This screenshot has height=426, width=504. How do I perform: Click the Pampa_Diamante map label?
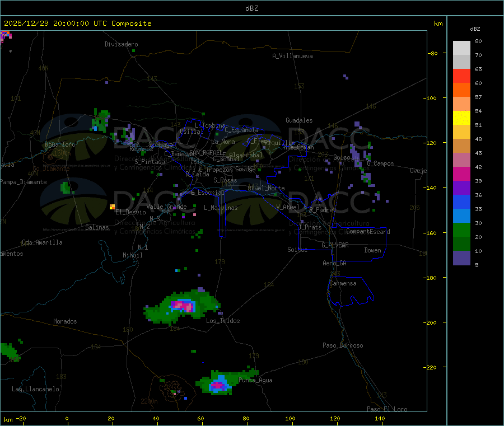24,182
